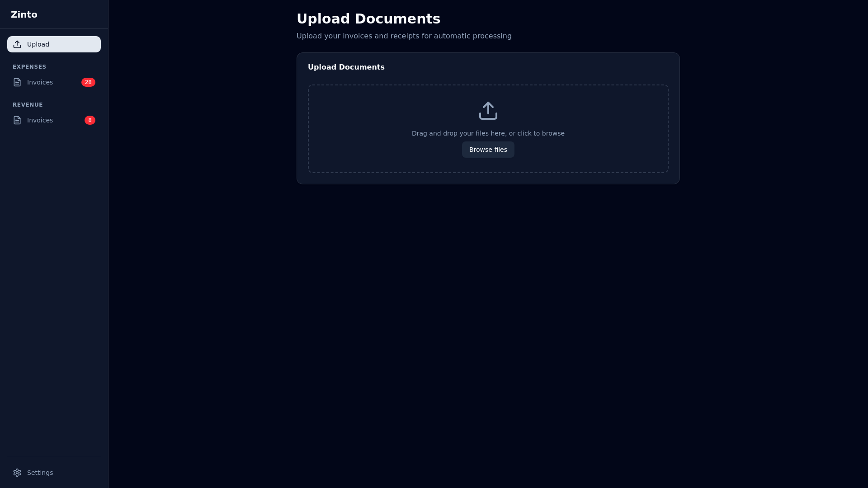Viewport: 868px width, 488px height.
Task: Click the 'Upload your invoices and receipts' subtitle
Action: pos(404,36)
